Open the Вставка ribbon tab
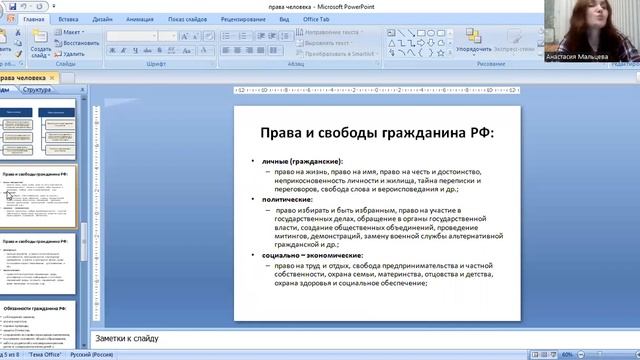Image resolution: width=640 pixels, height=360 pixels. [68, 19]
